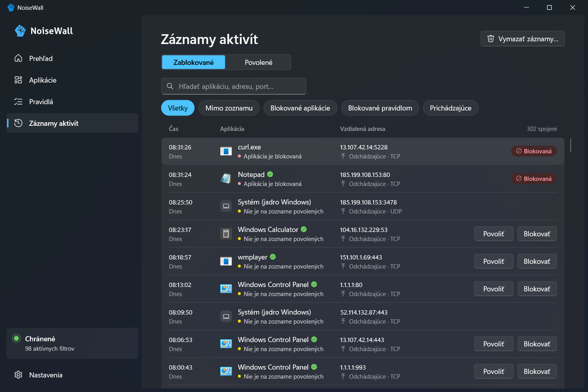Click outgoing arrow icon in curl.exe row
Screen dimensions: 588x392
click(343, 157)
